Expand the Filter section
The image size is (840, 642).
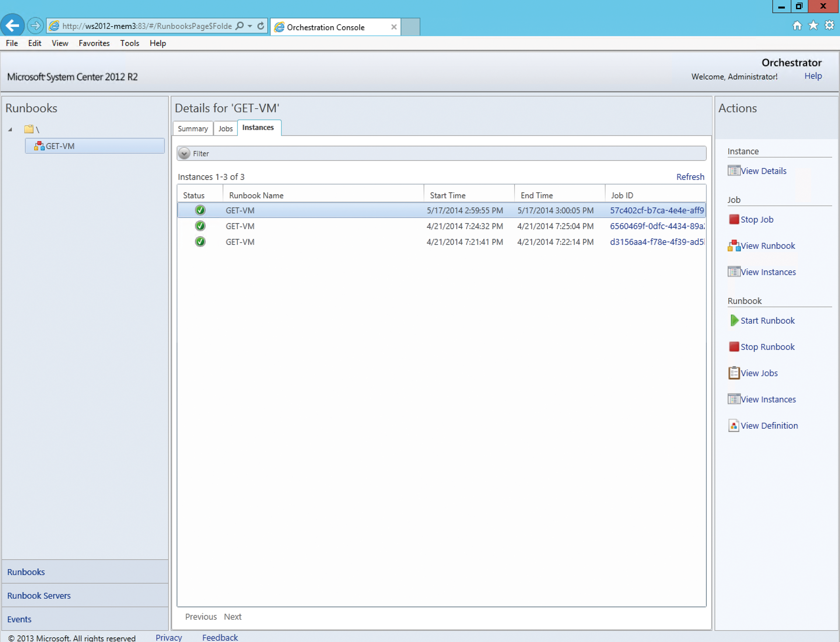tap(185, 153)
